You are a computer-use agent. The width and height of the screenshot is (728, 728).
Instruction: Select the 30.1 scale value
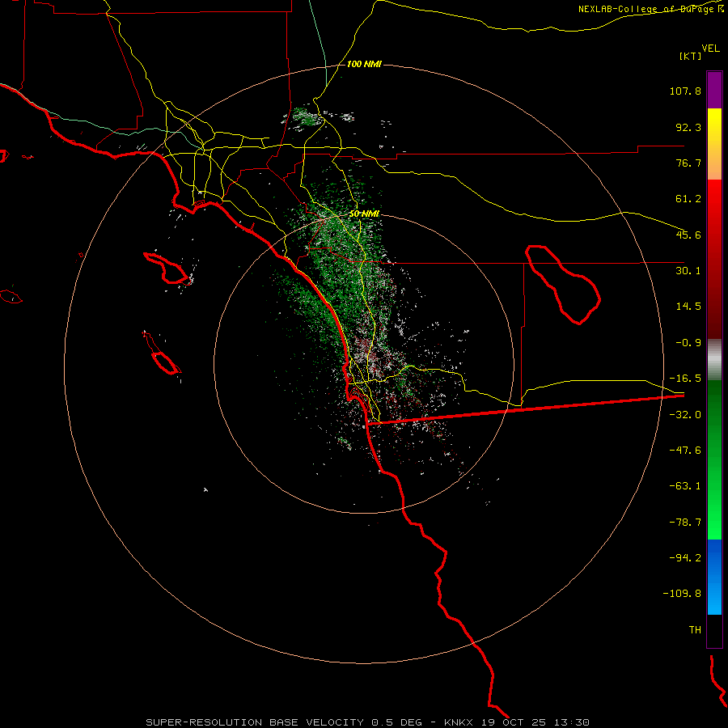coord(688,271)
